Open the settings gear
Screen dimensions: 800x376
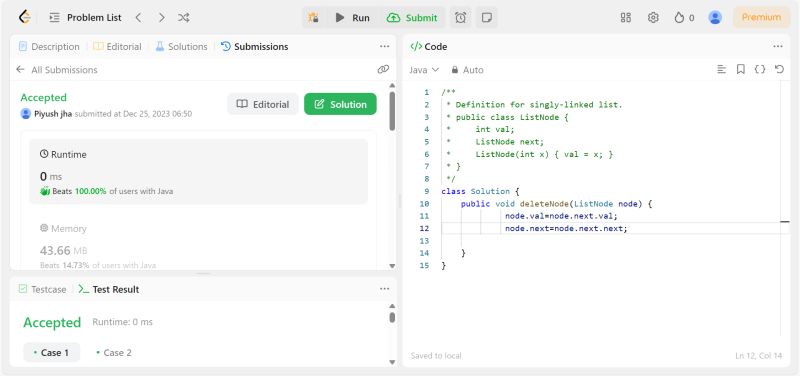pyautogui.click(x=653, y=17)
